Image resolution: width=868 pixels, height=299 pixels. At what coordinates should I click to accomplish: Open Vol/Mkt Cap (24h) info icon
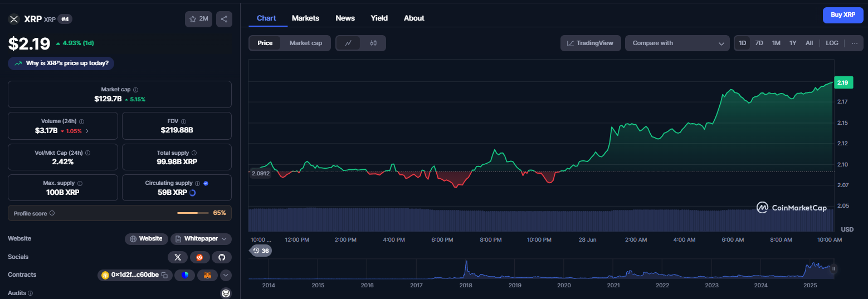click(x=87, y=153)
